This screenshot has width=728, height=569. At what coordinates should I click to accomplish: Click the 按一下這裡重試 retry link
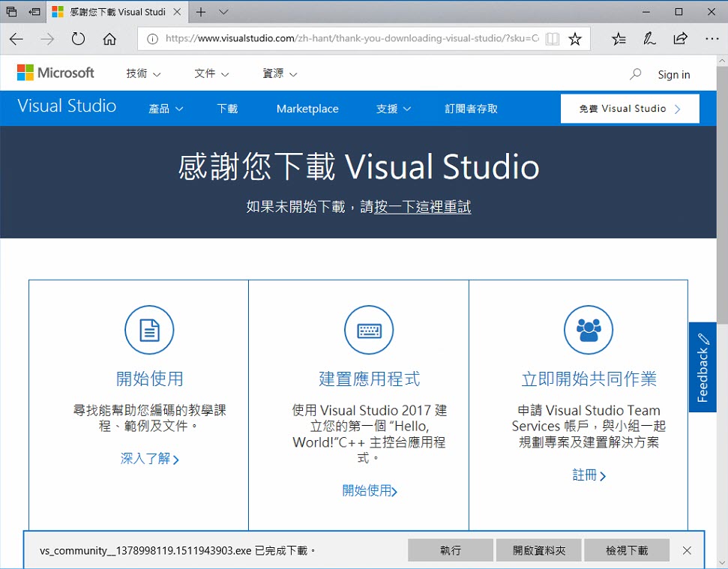tap(423, 206)
